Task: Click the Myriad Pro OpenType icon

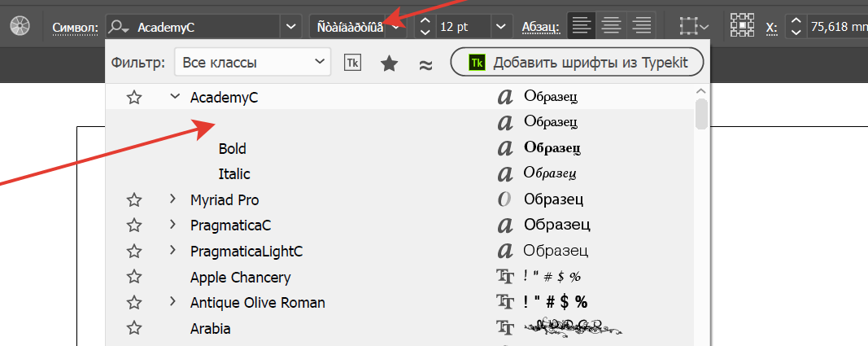Action: coord(504,199)
